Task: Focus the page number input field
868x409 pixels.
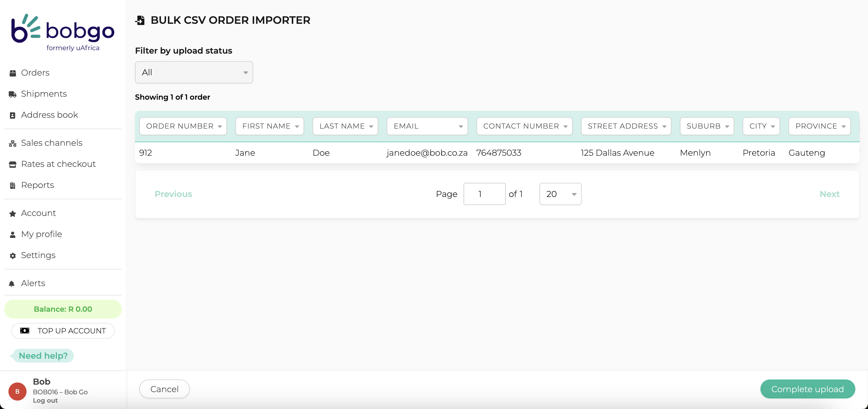Action: point(485,194)
